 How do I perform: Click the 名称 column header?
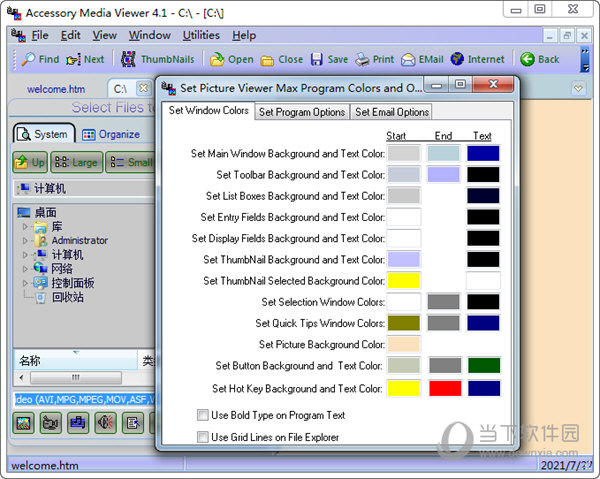coord(75,360)
